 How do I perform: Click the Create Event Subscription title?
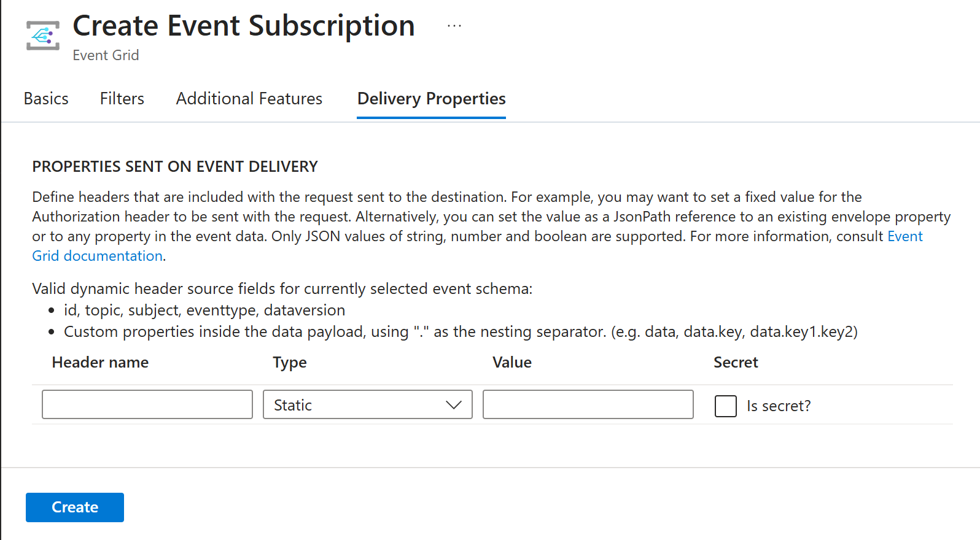pos(244,26)
